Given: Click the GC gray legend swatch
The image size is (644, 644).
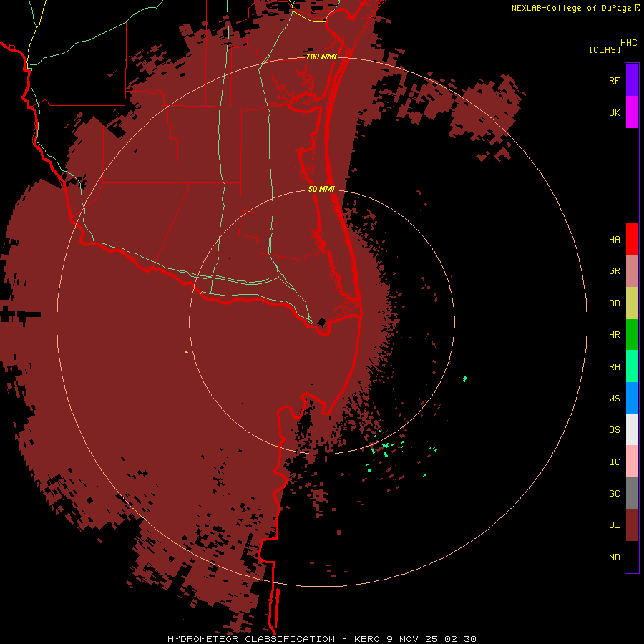Looking at the screenshot, I should [x=632, y=493].
